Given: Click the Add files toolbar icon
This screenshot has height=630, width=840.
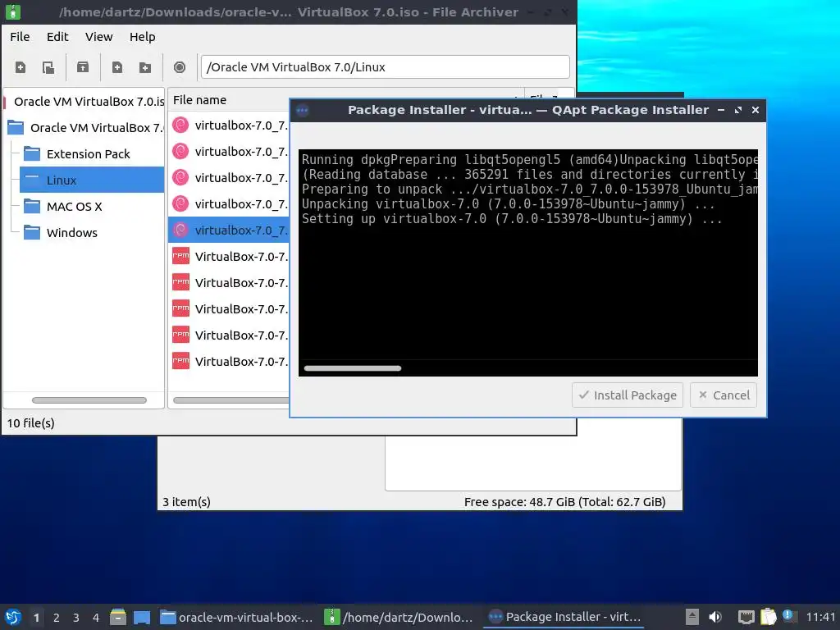Looking at the screenshot, I should [116, 67].
